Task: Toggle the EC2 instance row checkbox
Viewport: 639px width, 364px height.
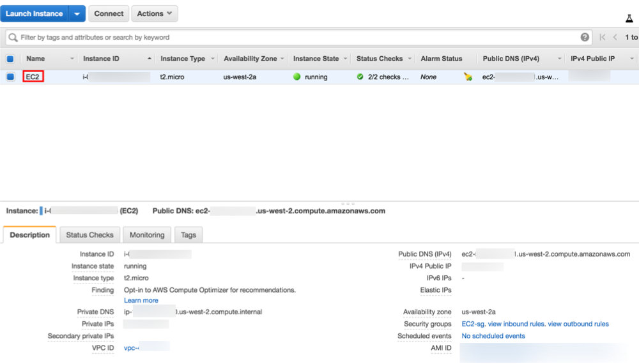Action: coord(10,77)
